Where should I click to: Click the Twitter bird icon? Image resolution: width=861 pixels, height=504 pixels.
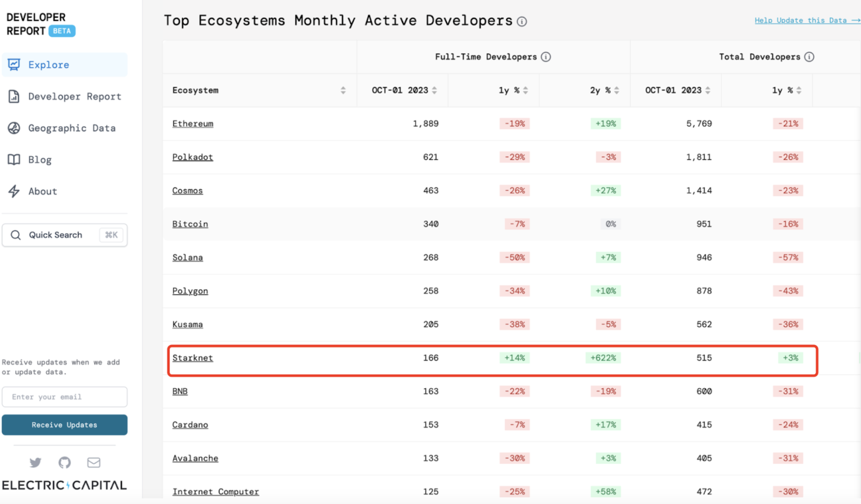click(35, 463)
